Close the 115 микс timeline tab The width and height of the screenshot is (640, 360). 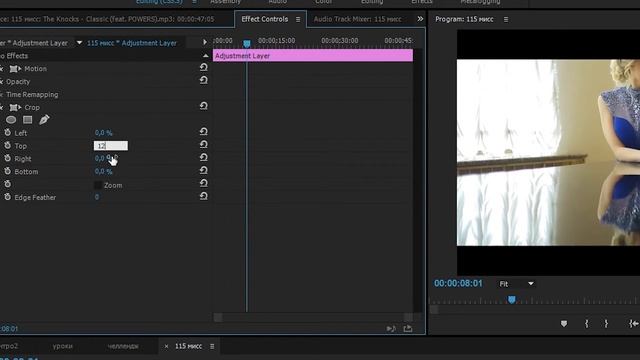coord(166,346)
